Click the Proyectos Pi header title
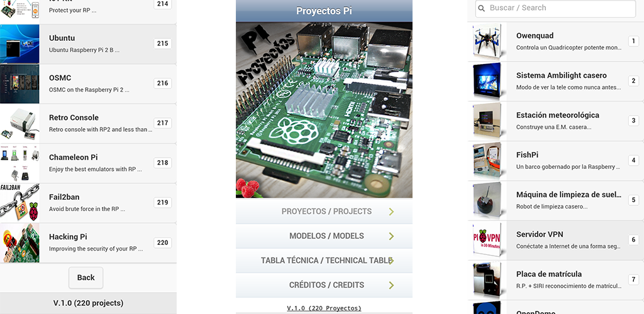Screen dimensions: 644x314 [324, 11]
